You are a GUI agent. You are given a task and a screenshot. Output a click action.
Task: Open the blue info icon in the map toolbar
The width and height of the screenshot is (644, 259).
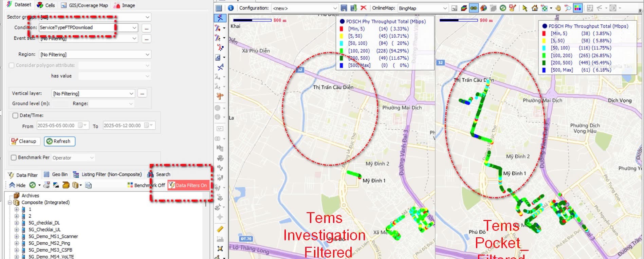pyautogui.click(x=231, y=8)
